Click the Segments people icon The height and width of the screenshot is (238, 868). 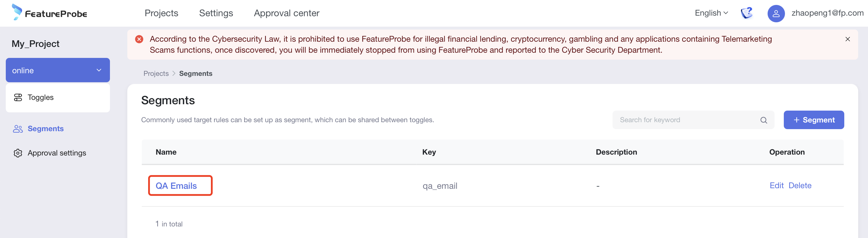point(18,129)
